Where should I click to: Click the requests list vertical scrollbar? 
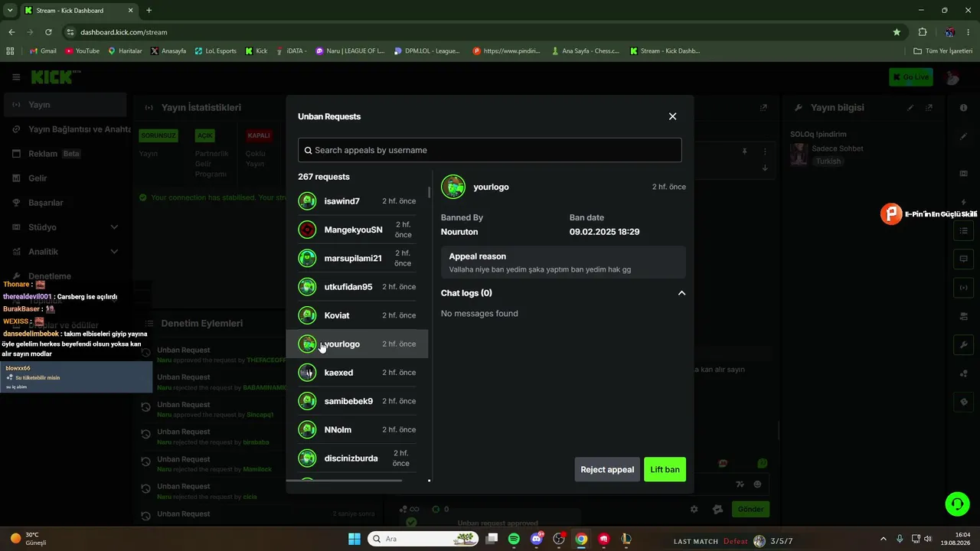[429, 192]
